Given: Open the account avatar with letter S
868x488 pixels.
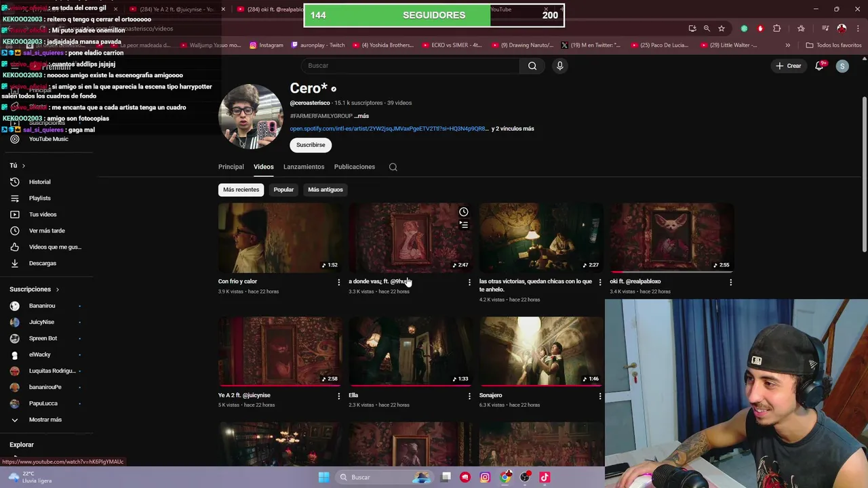Looking at the screenshot, I should (842, 66).
